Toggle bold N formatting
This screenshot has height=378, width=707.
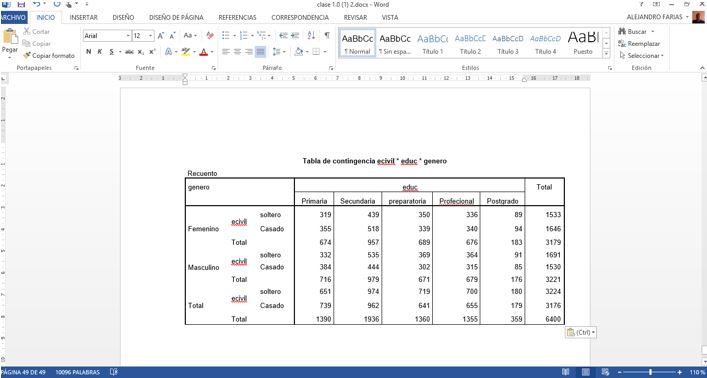[89, 52]
